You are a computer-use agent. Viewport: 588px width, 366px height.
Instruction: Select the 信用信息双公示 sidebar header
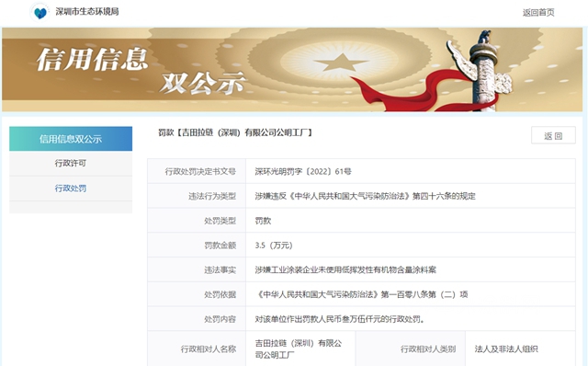click(71, 139)
